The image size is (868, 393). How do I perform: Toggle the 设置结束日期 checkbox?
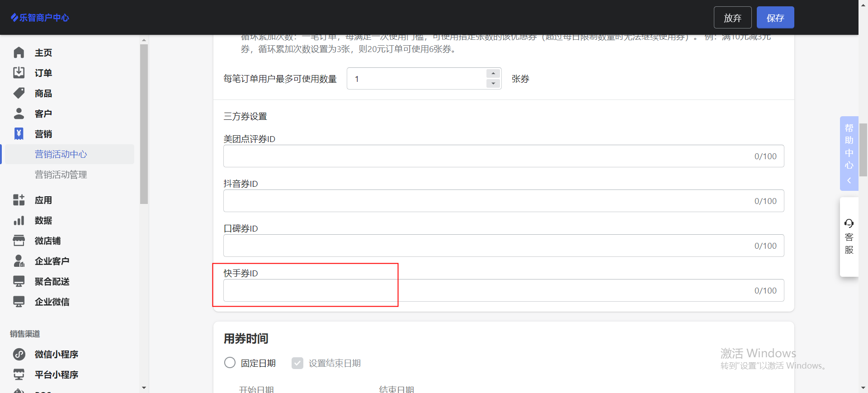297,363
